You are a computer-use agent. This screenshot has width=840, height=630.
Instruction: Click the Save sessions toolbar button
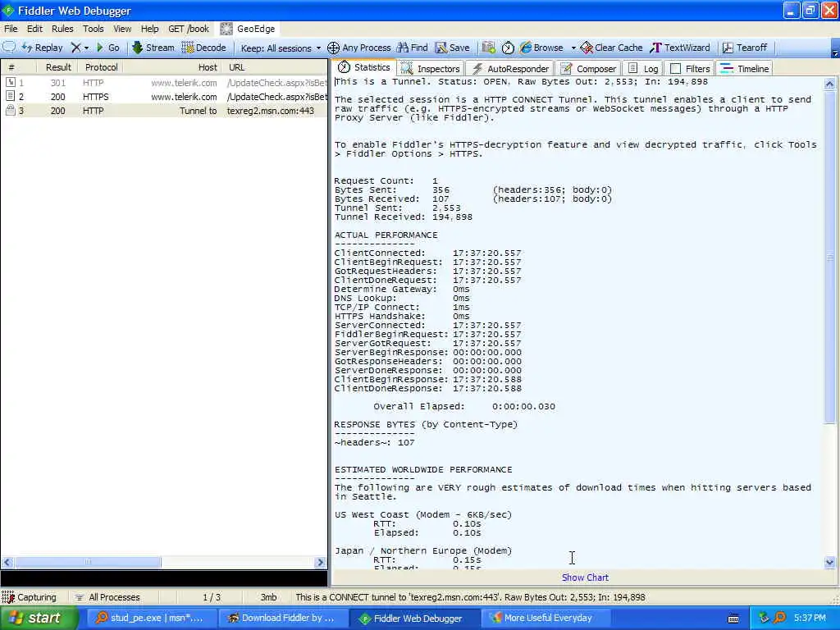(452, 48)
